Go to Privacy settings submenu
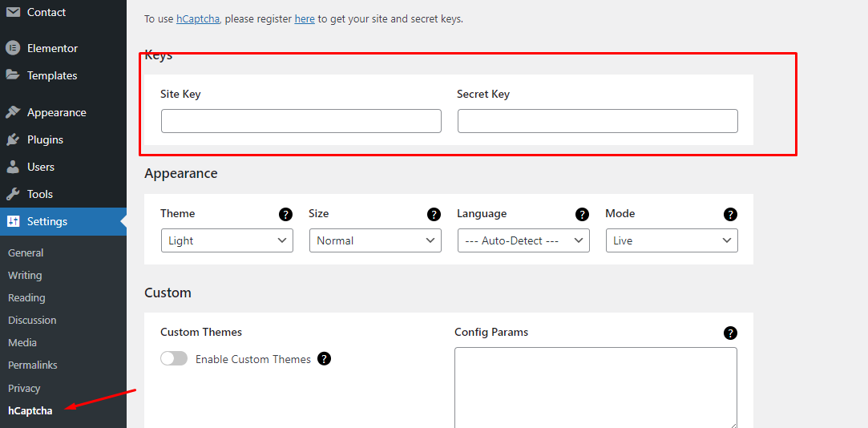The width and height of the screenshot is (868, 428). (x=24, y=388)
